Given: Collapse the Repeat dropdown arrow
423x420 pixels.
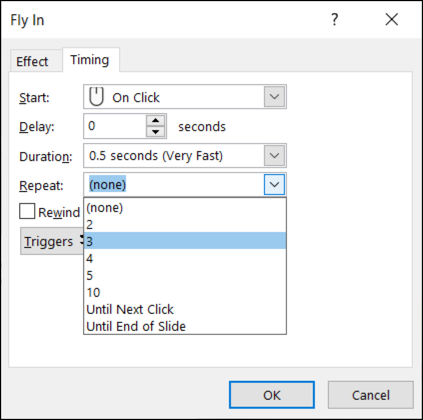Looking at the screenshot, I should click(x=274, y=184).
